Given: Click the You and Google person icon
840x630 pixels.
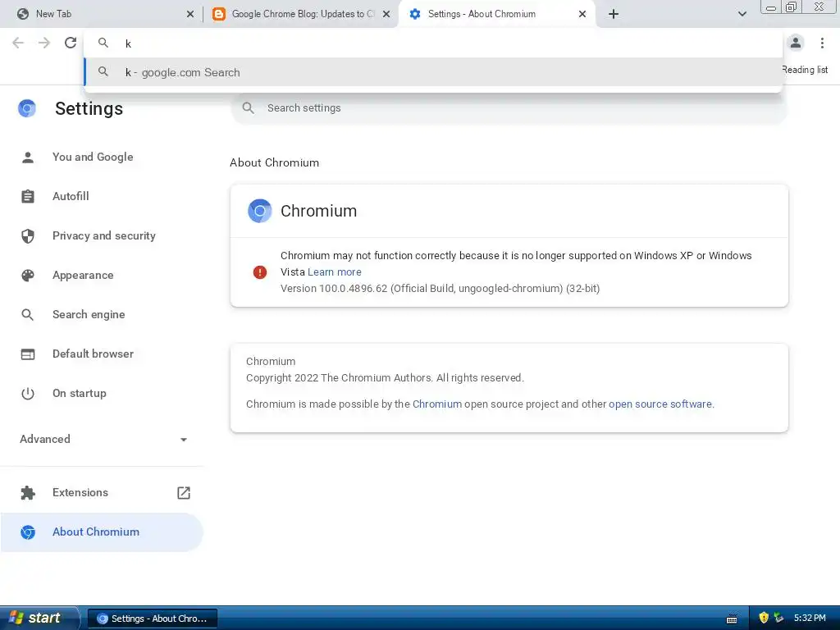Looking at the screenshot, I should coord(28,157).
